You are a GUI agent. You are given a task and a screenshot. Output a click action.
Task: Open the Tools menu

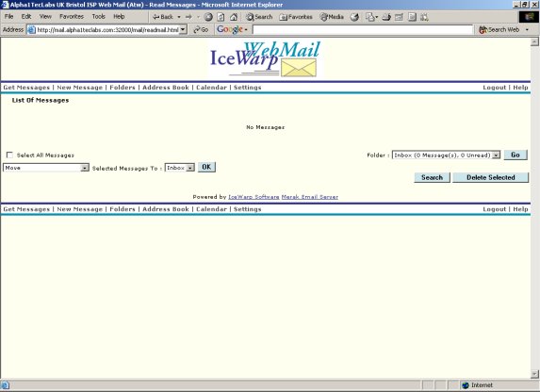(x=99, y=17)
